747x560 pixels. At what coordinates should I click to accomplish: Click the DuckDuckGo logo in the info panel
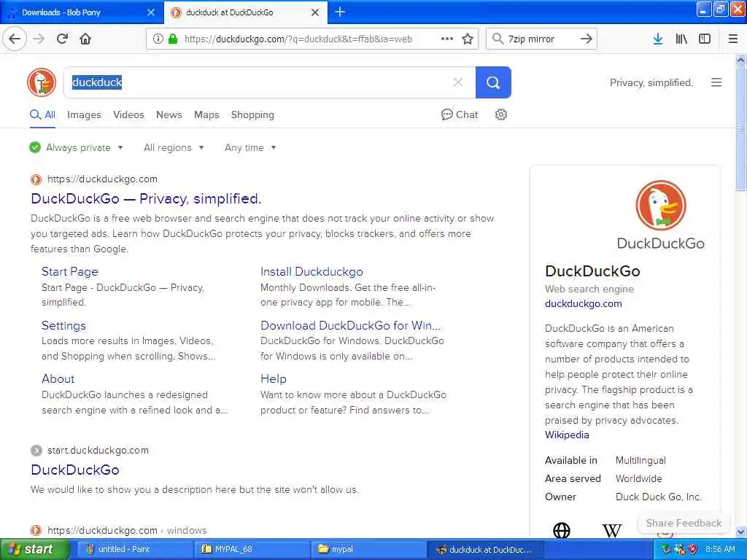click(661, 215)
